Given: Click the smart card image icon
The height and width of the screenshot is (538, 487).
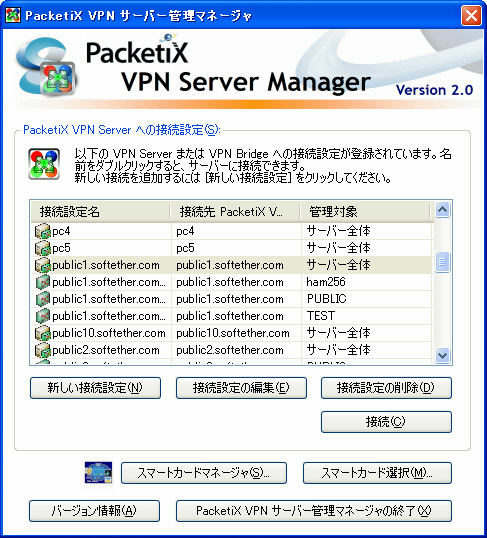Looking at the screenshot, I should point(98,473).
